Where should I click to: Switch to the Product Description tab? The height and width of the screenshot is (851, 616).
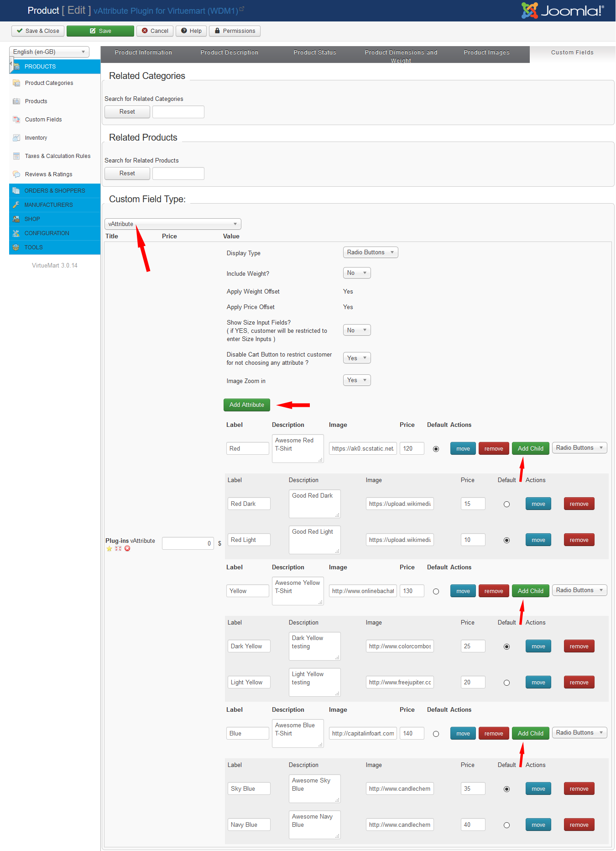pyautogui.click(x=229, y=53)
